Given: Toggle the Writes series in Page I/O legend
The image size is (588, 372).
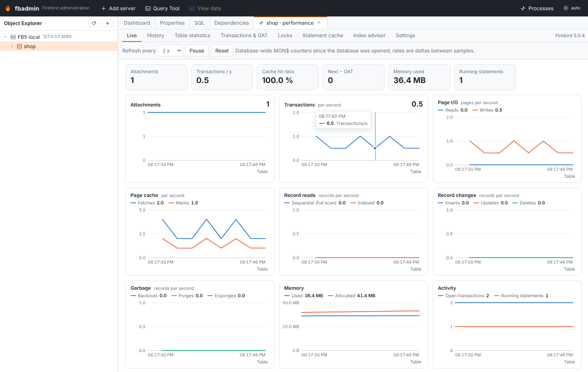Looking at the screenshot, I should click(487, 110).
